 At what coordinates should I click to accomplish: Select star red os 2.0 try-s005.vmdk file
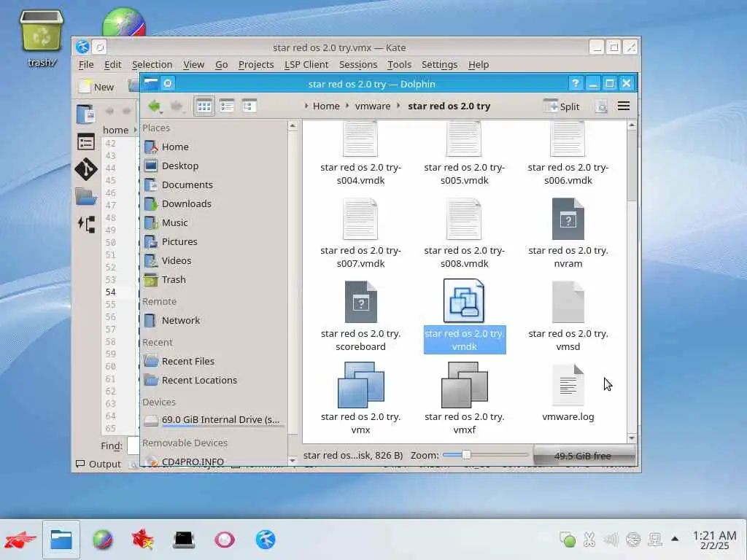click(x=465, y=153)
